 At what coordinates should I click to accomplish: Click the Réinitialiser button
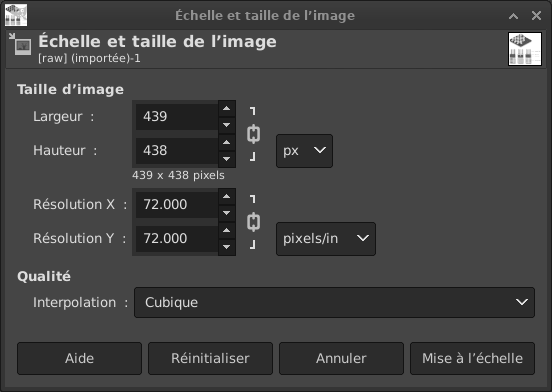[210, 358]
